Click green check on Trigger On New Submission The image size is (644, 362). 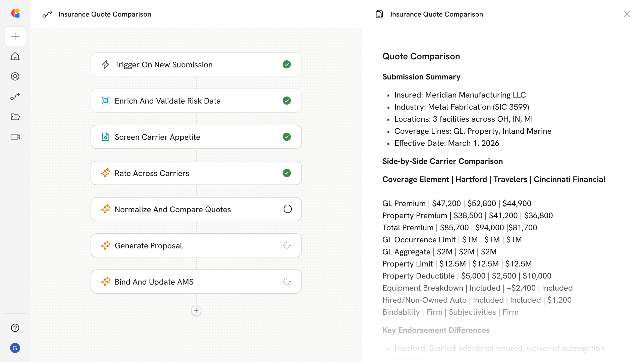[286, 64]
